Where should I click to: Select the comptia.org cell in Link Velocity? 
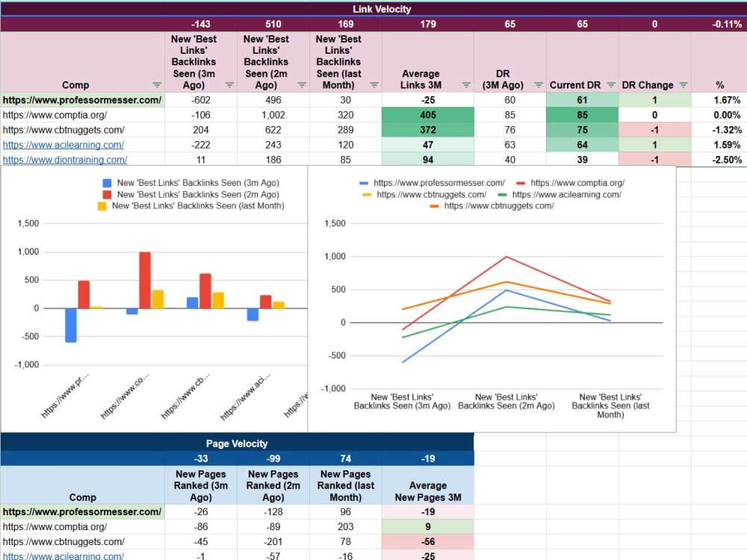coord(82,115)
